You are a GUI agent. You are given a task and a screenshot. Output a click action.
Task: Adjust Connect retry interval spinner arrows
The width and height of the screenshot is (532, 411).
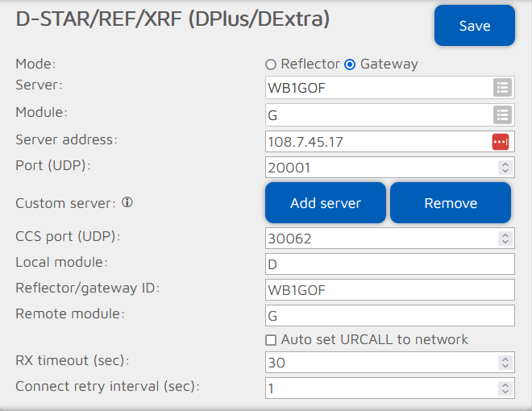coord(505,388)
